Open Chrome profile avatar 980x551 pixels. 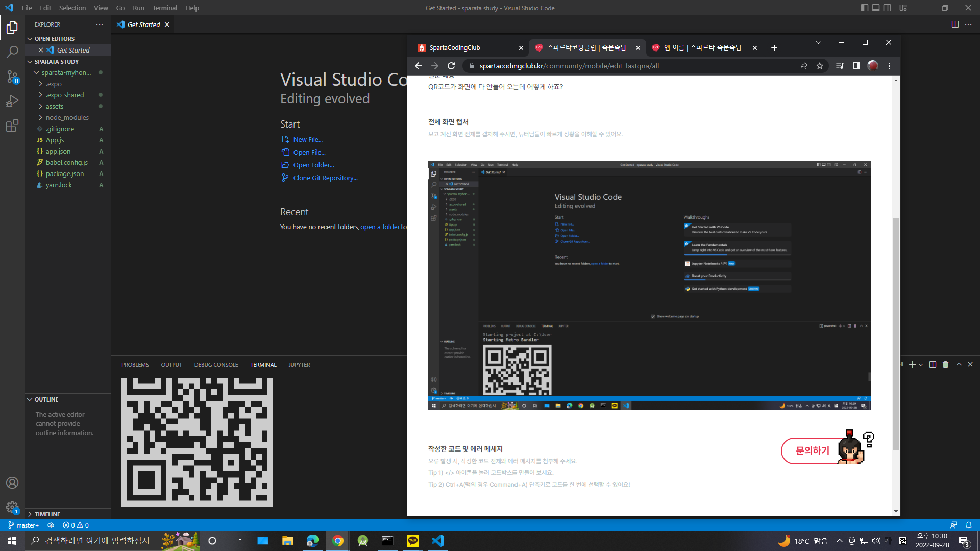coord(873,66)
